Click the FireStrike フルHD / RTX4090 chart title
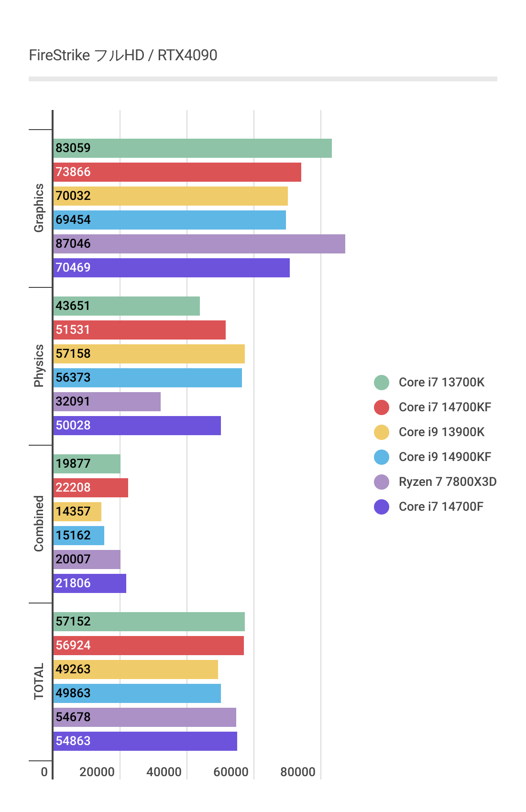Viewport: 526px width, 812px height. 123,55
